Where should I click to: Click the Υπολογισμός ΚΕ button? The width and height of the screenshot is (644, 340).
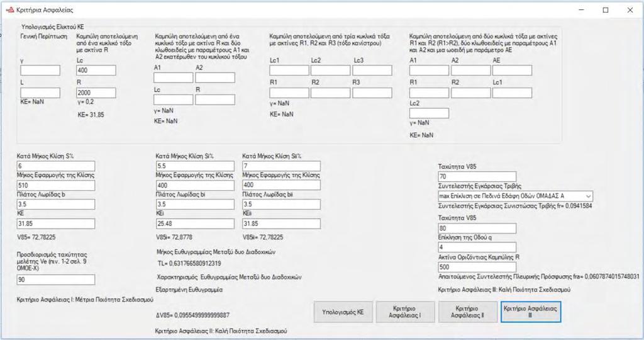click(x=343, y=312)
